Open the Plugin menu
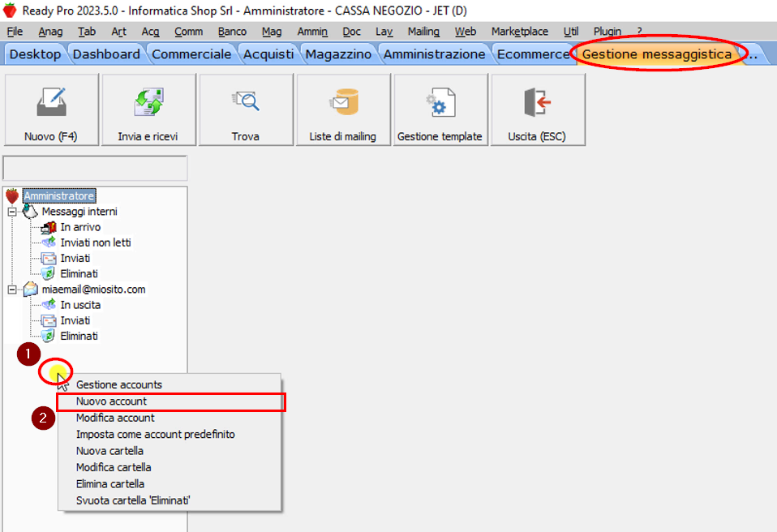 tap(607, 32)
